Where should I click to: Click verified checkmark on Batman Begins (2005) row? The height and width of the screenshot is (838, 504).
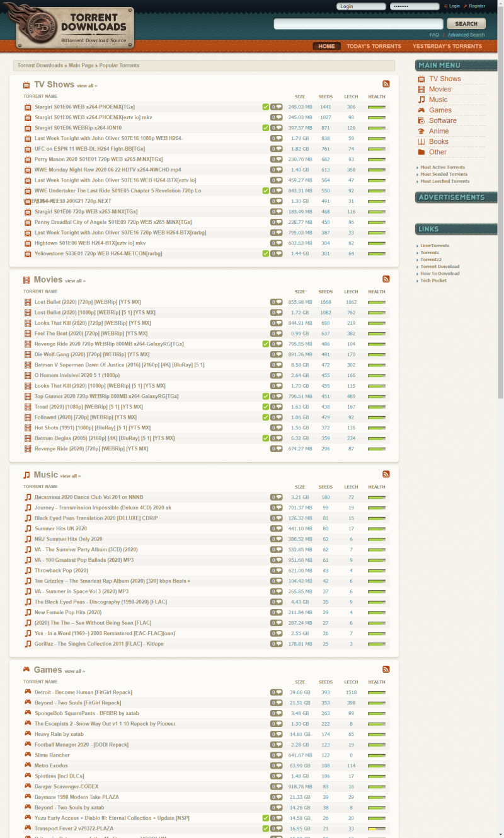point(266,438)
